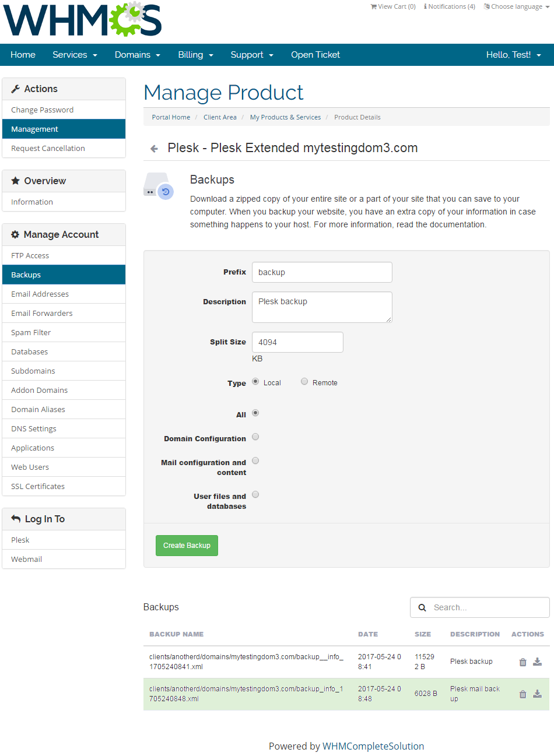Download the Plesk mail backup file

537,694
